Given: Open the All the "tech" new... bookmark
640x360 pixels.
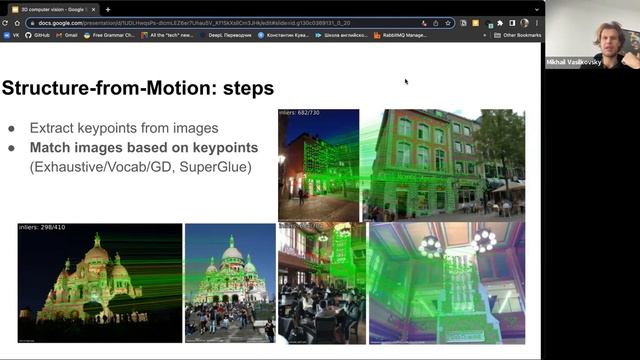Looking at the screenshot, I should pos(167,36).
